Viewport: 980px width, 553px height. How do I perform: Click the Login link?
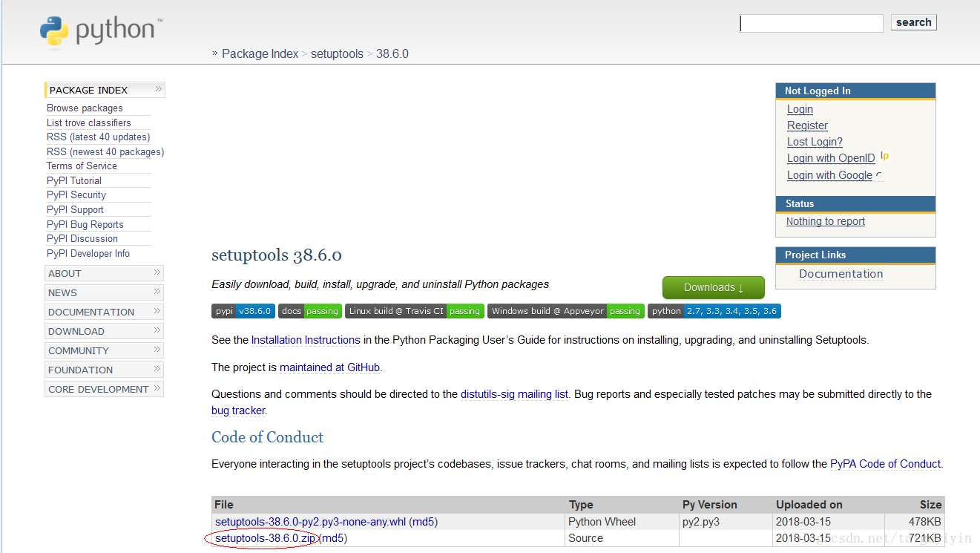click(x=800, y=109)
